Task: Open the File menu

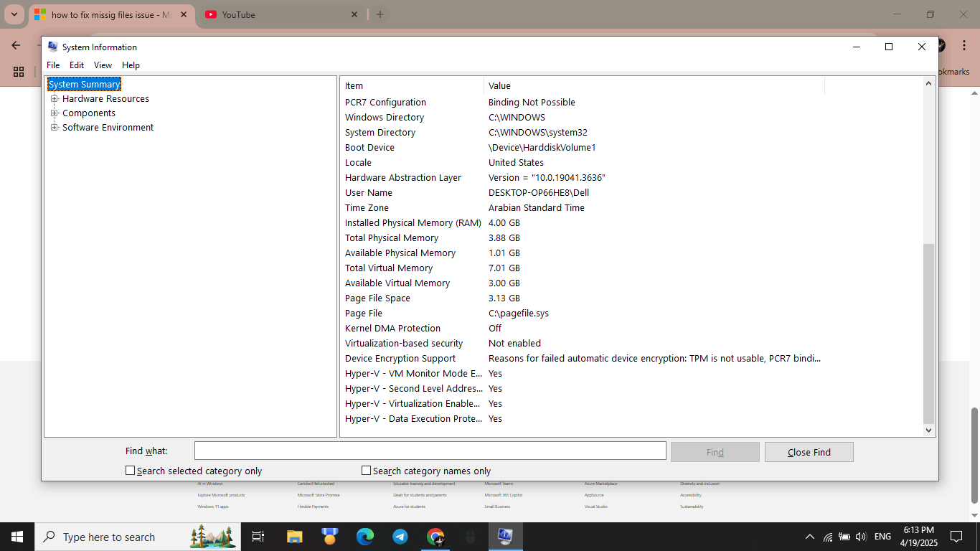Action: tap(53, 65)
